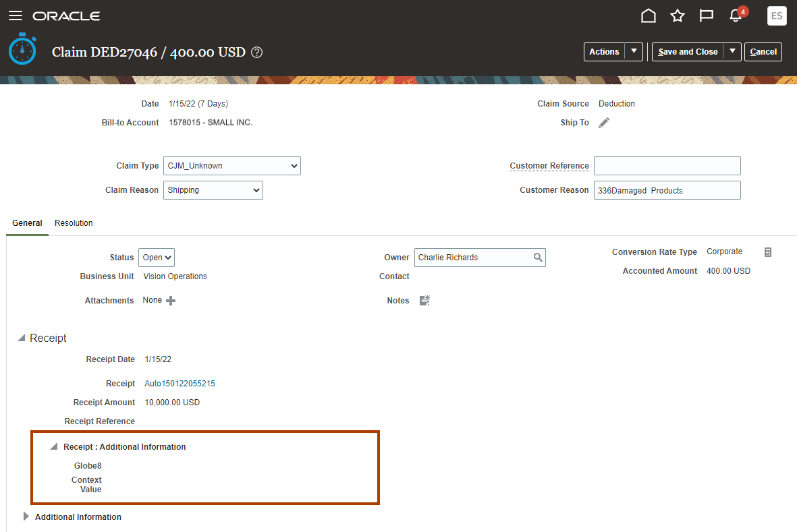Click the watchlist flag icon

click(x=706, y=16)
